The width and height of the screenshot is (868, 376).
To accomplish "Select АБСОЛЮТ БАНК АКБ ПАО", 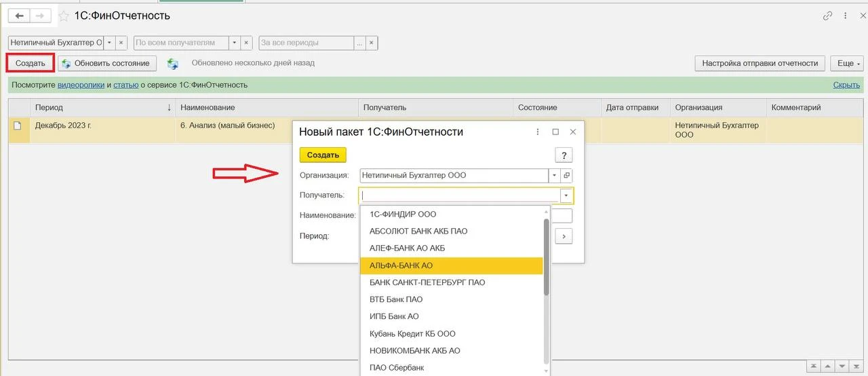I will point(452,231).
